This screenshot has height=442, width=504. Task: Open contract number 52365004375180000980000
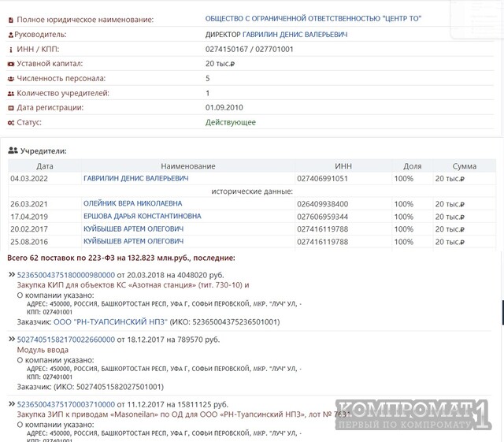(66, 275)
